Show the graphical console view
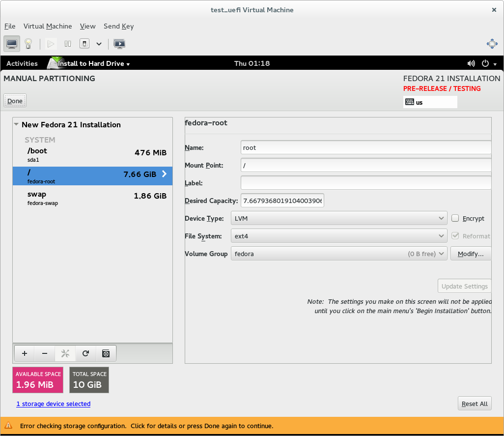 (12, 44)
